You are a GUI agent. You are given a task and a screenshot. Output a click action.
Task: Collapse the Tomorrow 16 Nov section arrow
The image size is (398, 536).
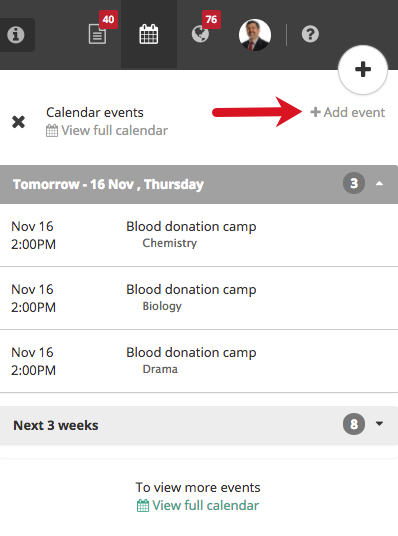(x=379, y=184)
